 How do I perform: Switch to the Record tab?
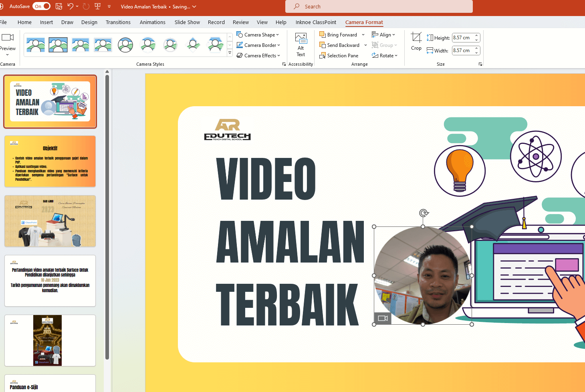[216, 22]
